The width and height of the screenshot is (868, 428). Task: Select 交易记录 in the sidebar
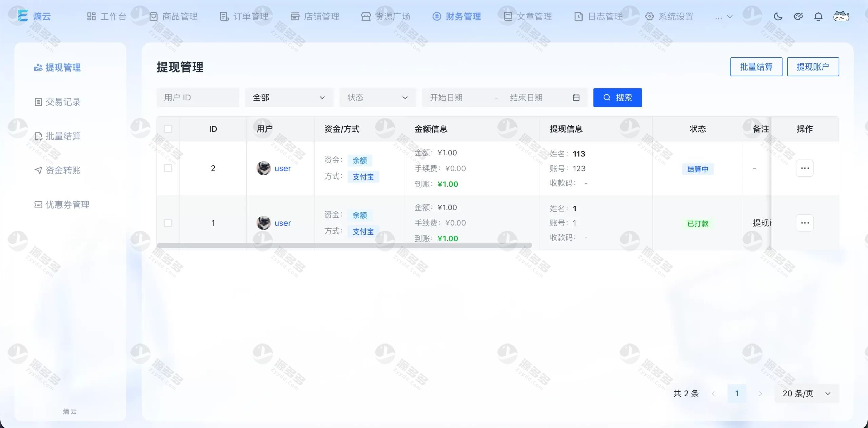pos(57,102)
